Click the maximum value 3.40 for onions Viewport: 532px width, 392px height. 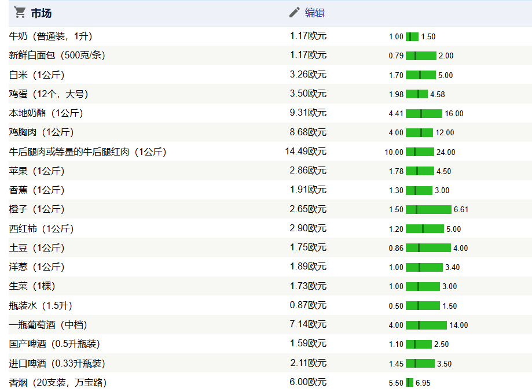point(452,267)
